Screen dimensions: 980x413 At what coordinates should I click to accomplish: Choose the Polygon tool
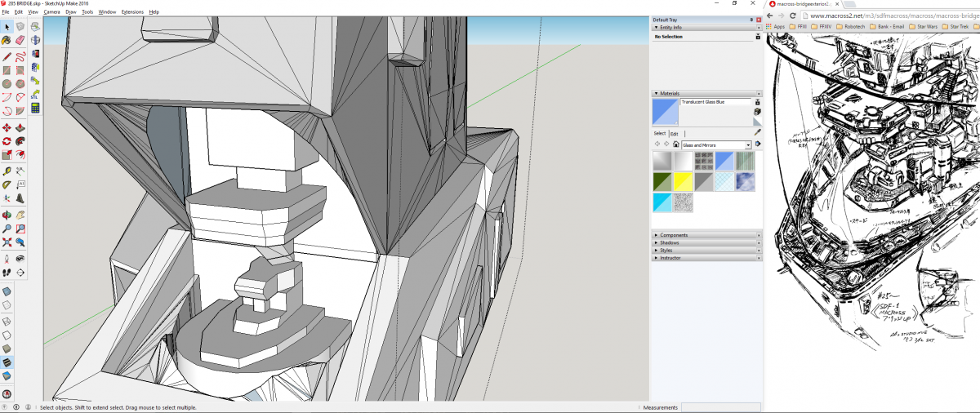click(20, 83)
